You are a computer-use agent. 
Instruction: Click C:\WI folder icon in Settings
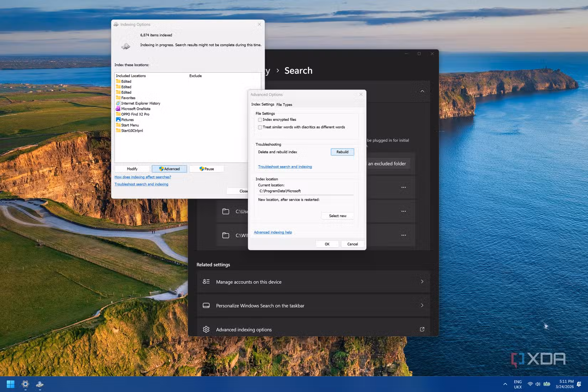click(x=226, y=235)
